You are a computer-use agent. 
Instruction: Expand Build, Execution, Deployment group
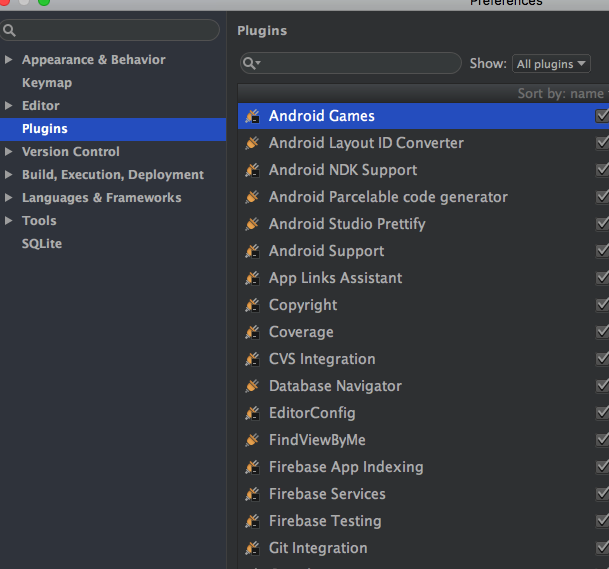pos(8,174)
